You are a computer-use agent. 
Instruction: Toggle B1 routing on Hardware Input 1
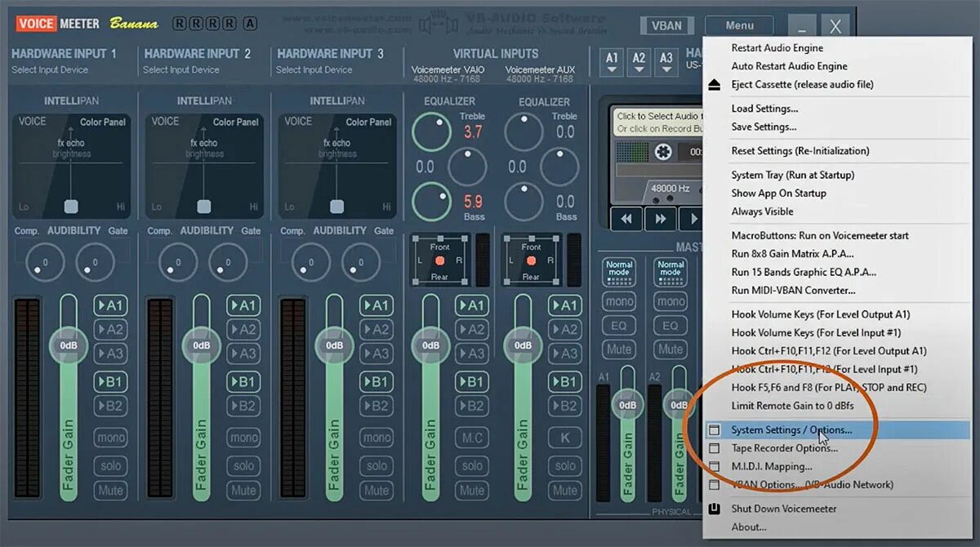coord(110,381)
